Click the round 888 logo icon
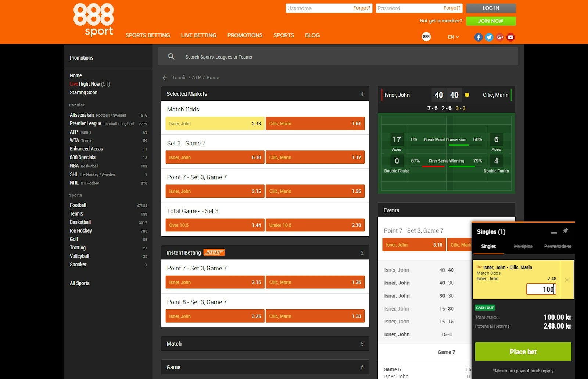Screen dimensions: 588x379 426,37
